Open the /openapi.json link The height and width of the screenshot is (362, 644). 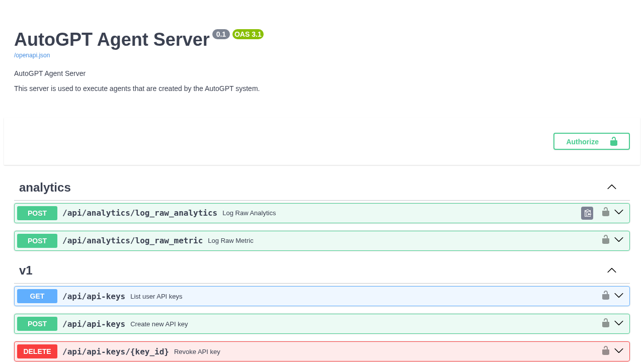(x=32, y=55)
